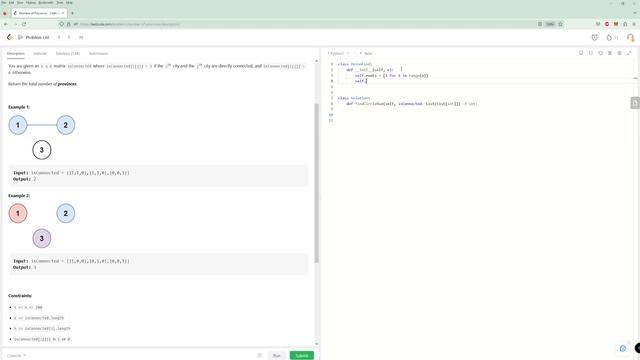
Task: Open the timer alarm clock icon
Action: click(x=595, y=38)
